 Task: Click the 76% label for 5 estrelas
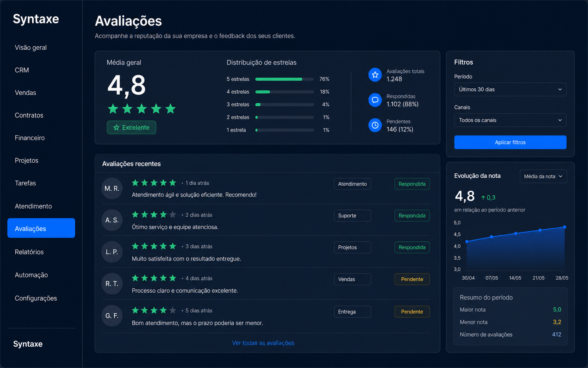324,79
